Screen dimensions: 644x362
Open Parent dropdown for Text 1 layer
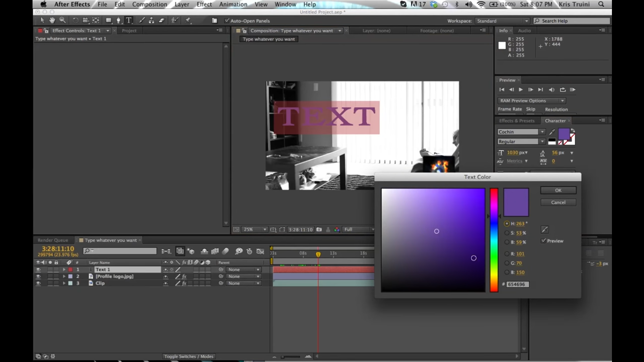click(243, 270)
